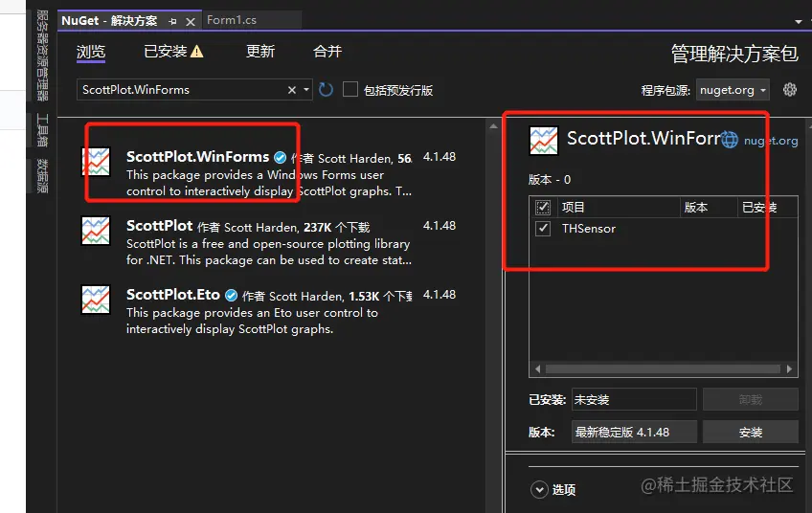Open the nuget.org package source dropdown
The height and width of the screenshot is (513, 812).
733,90
